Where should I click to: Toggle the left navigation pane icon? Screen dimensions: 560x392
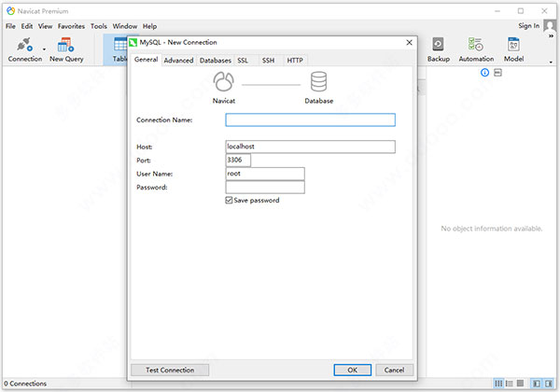tap(537, 384)
